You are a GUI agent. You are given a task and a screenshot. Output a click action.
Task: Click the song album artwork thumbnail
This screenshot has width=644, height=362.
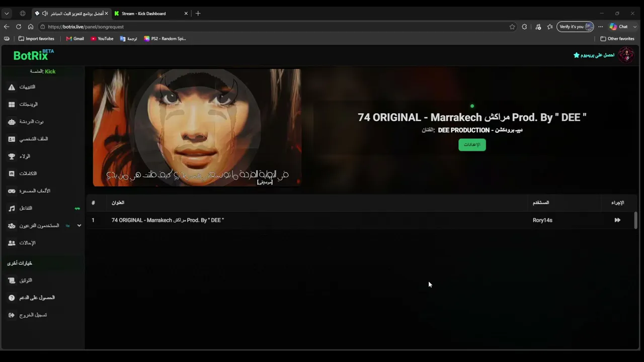click(197, 128)
